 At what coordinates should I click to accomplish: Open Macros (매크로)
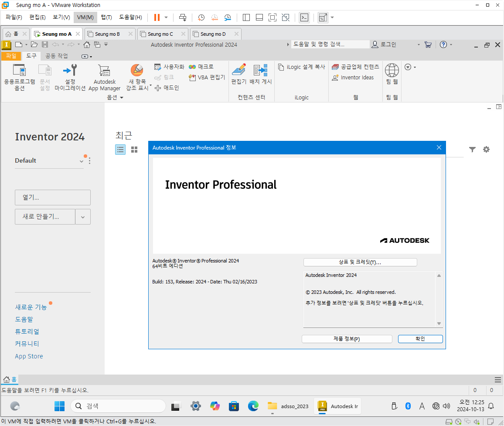pyautogui.click(x=201, y=67)
